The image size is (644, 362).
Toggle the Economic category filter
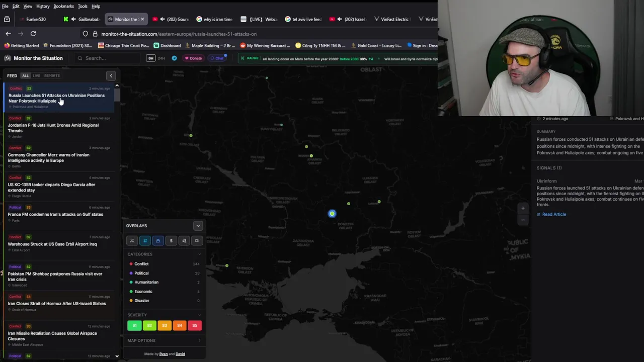tap(164, 292)
